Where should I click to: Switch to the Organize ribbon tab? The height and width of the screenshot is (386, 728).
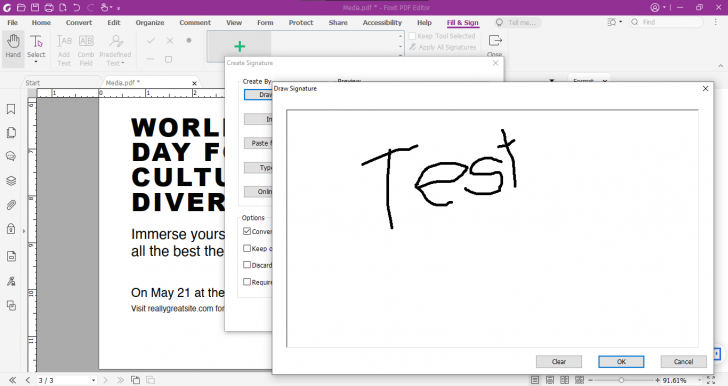[x=150, y=22]
